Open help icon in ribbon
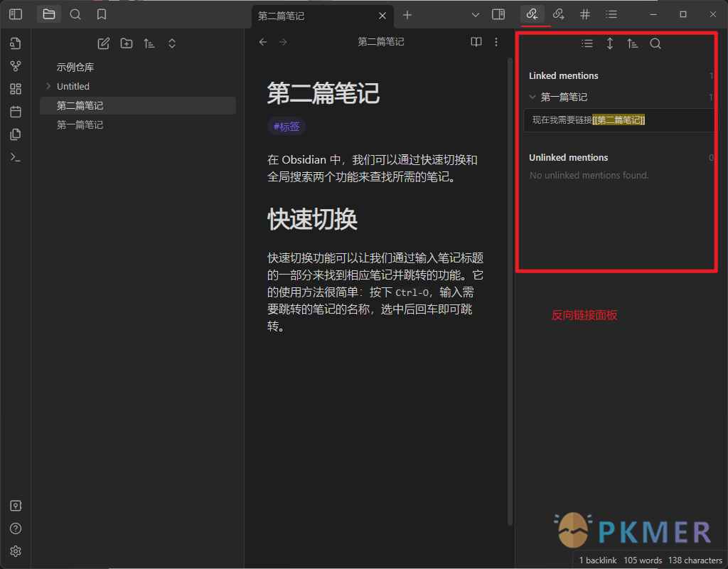Image resolution: width=728 pixels, height=569 pixels. (16, 528)
